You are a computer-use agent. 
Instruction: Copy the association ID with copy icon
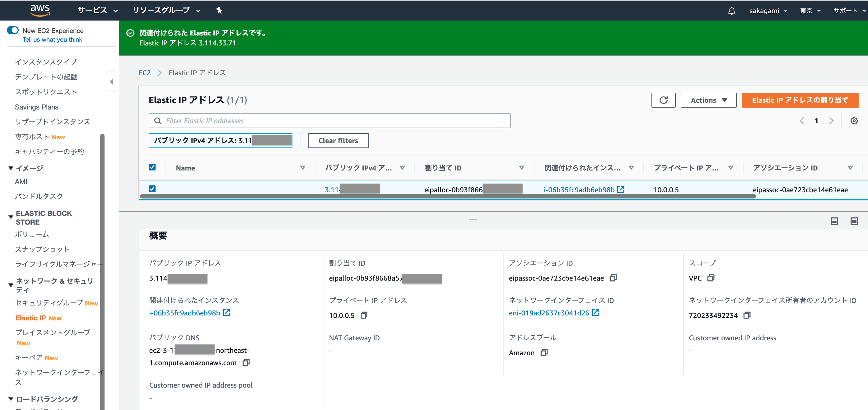point(613,278)
